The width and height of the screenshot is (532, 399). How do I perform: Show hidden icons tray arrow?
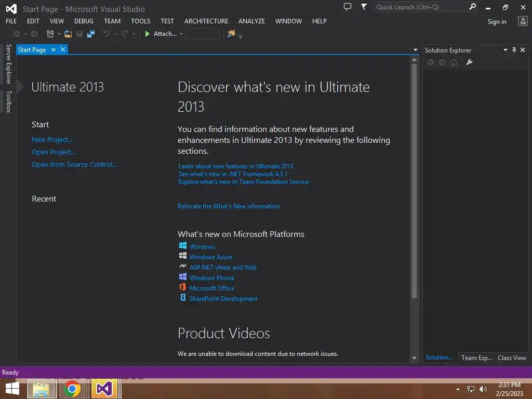[x=458, y=389]
